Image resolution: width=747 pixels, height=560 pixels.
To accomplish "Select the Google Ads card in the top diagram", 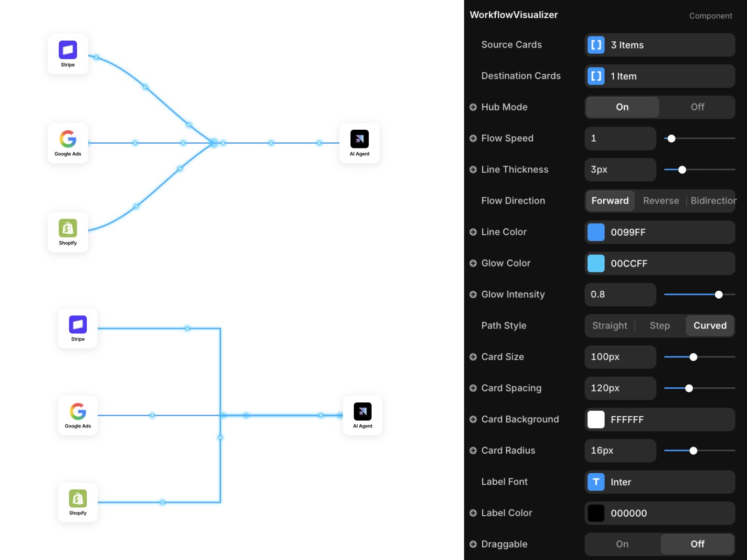I will pyautogui.click(x=68, y=143).
